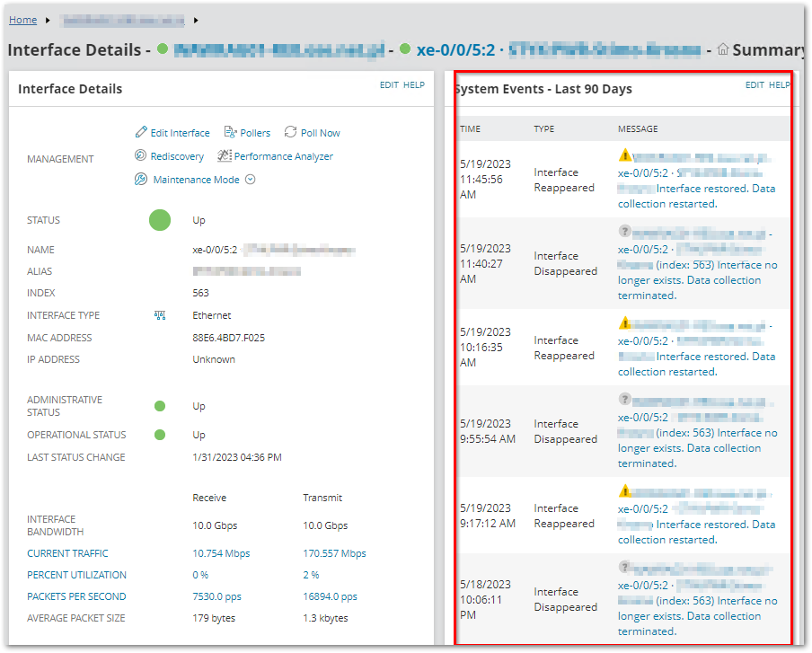The height and width of the screenshot is (653, 812).
Task: Click EDIT in Interface Details panel
Action: (389, 85)
